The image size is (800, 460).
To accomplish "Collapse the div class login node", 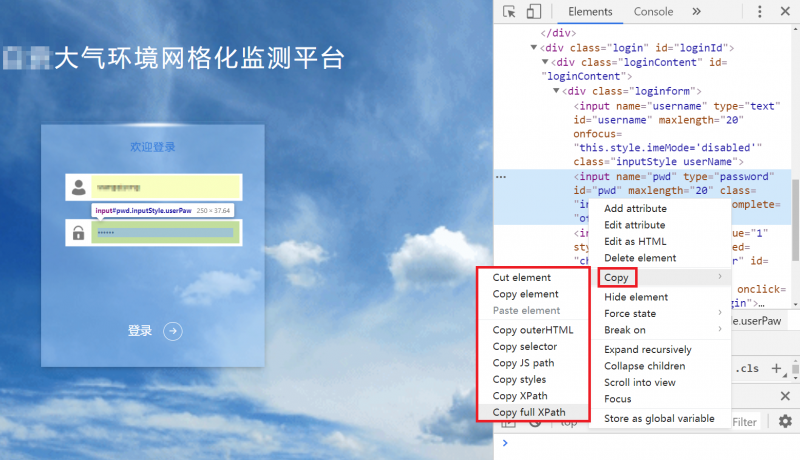I will pos(534,47).
